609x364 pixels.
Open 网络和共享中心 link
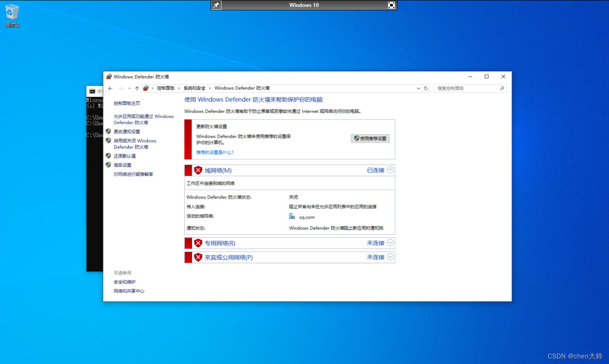(x=129, y=291)
